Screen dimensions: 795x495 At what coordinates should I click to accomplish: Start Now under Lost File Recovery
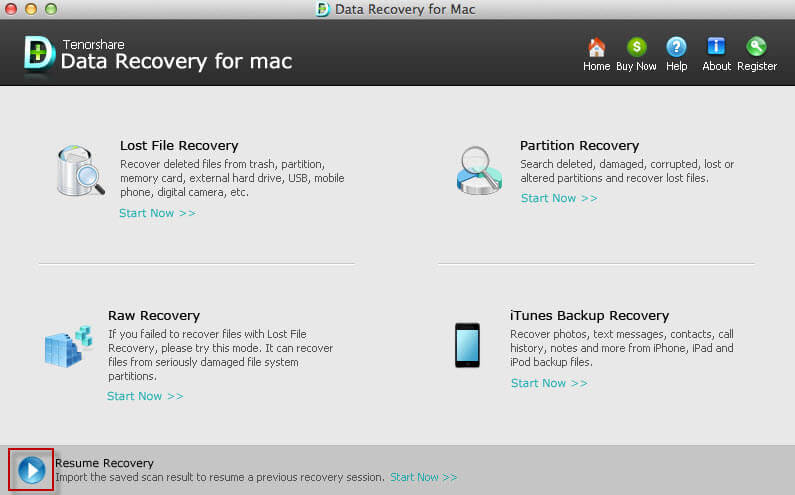(157, 213)
